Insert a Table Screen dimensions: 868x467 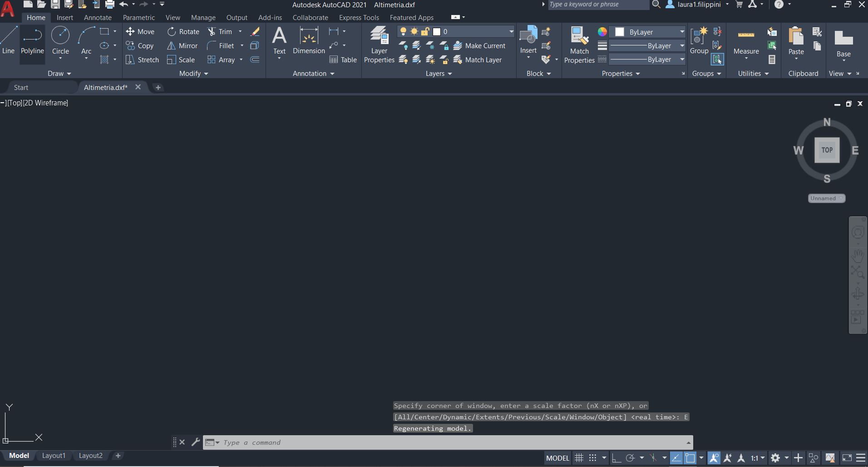click(343, 60)
